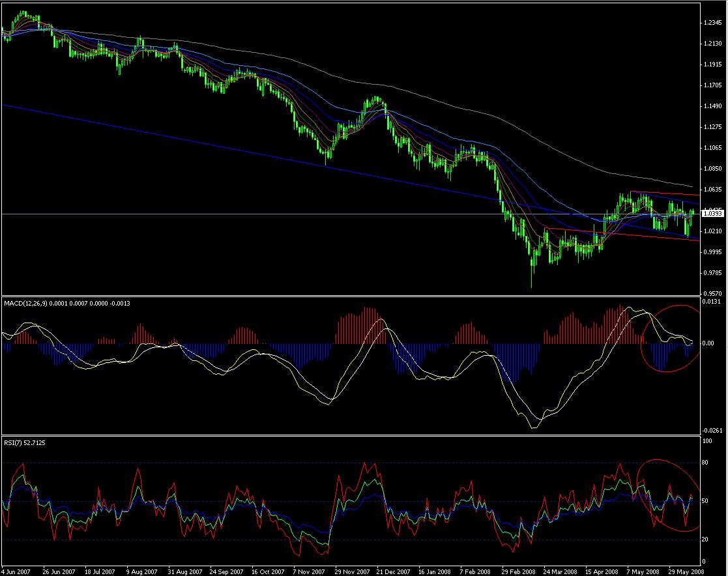Select the 29 May 2008 date marker
The height and width of the screenshot is (576, 728).
click(x=684, y=569)
